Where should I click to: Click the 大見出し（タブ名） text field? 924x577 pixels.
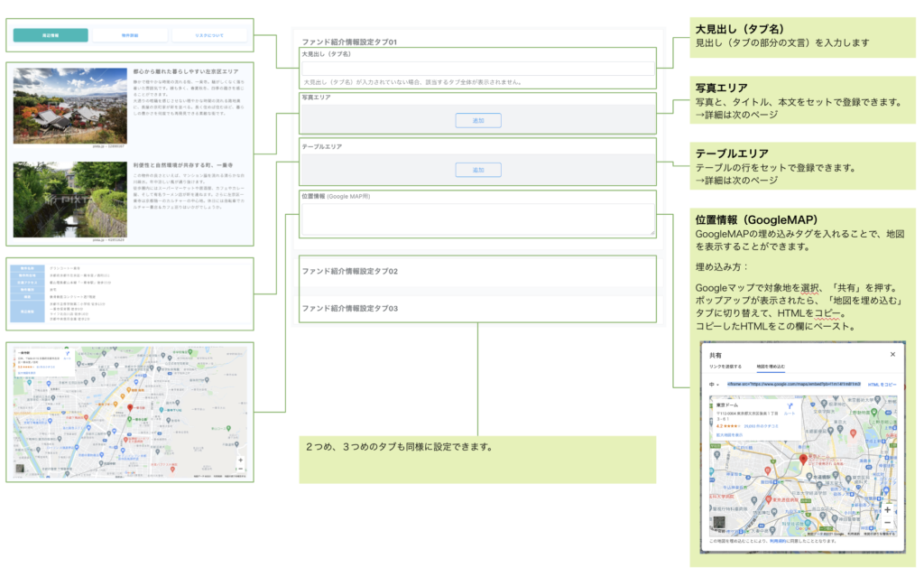click(x=477, y=69)
